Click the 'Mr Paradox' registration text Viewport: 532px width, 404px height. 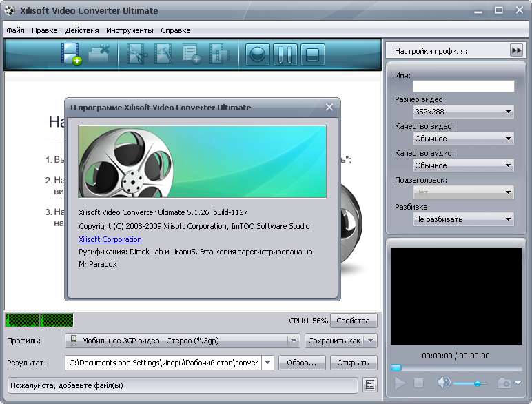pyautogui.click(x=98, y=264)
